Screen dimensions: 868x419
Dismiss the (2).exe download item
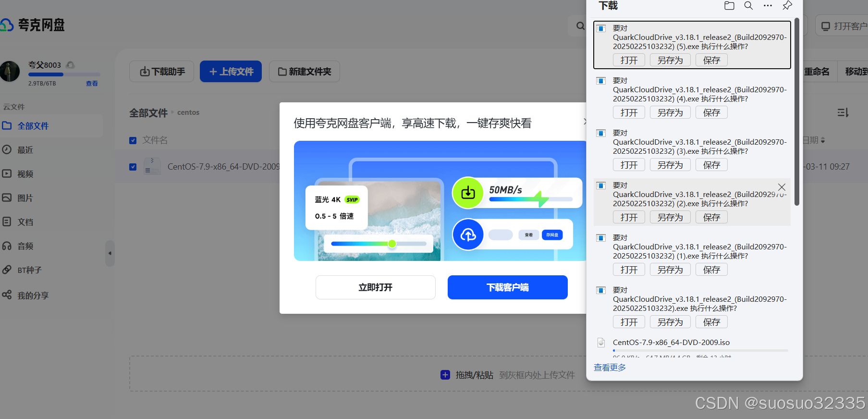pos(782,187)
